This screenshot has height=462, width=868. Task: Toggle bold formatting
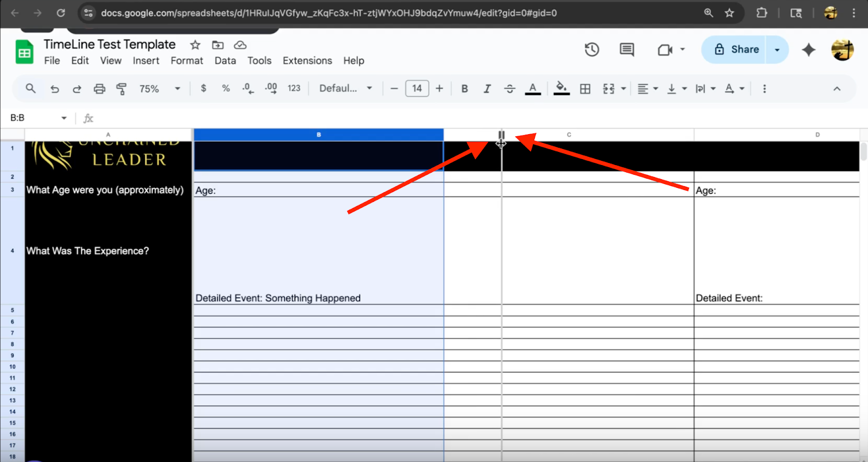click(464, 88)
